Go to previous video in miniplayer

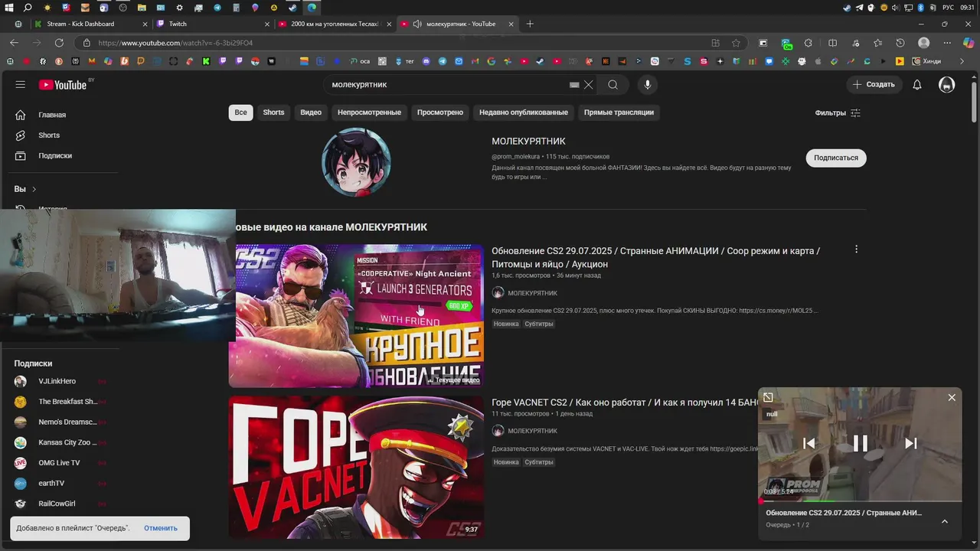tap(808, 443)
